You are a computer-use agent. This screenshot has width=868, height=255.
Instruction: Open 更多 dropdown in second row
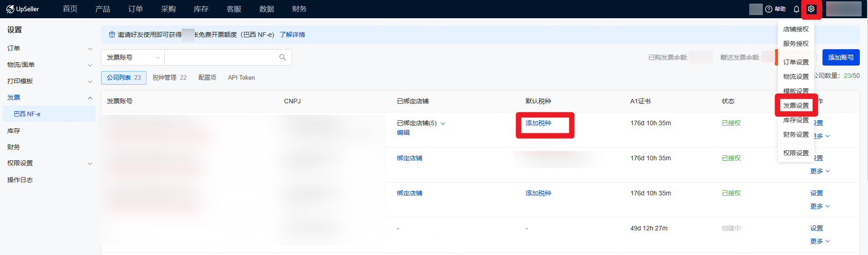820,171
